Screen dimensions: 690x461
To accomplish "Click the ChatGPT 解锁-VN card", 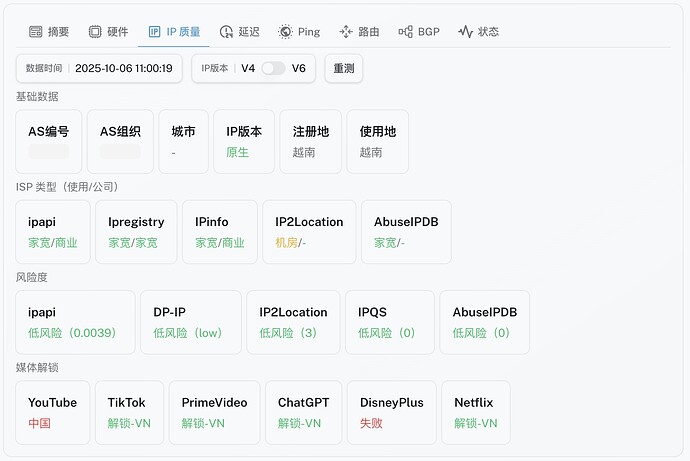I will 304,413.
